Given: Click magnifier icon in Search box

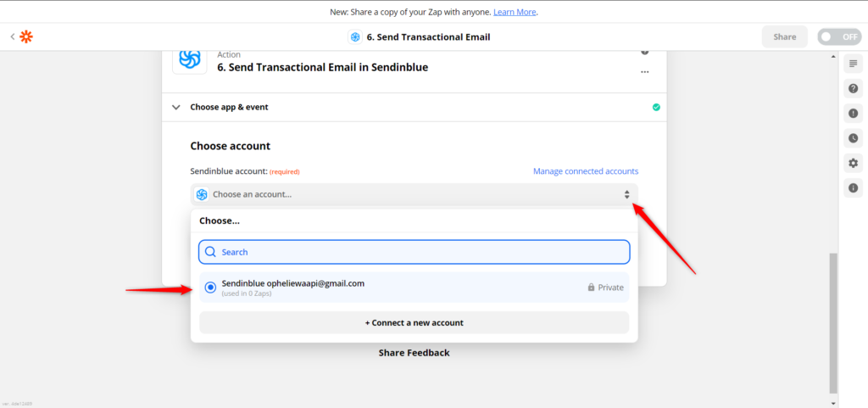Looking at the screenshot, I should coord(210,252).
